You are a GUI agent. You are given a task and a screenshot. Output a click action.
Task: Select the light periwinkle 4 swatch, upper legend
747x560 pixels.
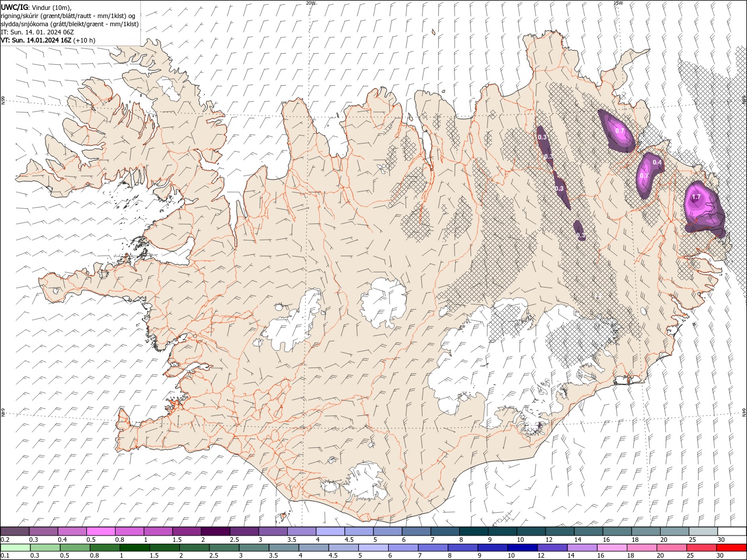click(330, 531)
